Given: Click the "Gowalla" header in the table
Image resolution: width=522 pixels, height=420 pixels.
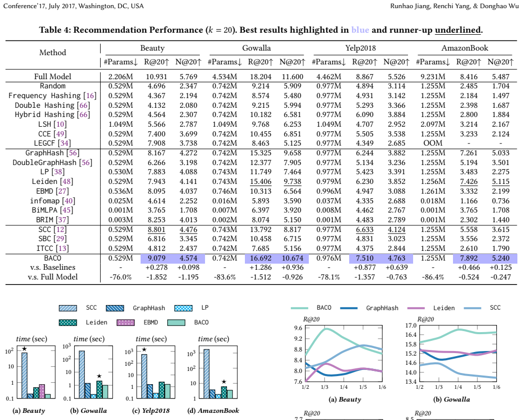Looking at the screenshot, I should (x=256, y=48).
